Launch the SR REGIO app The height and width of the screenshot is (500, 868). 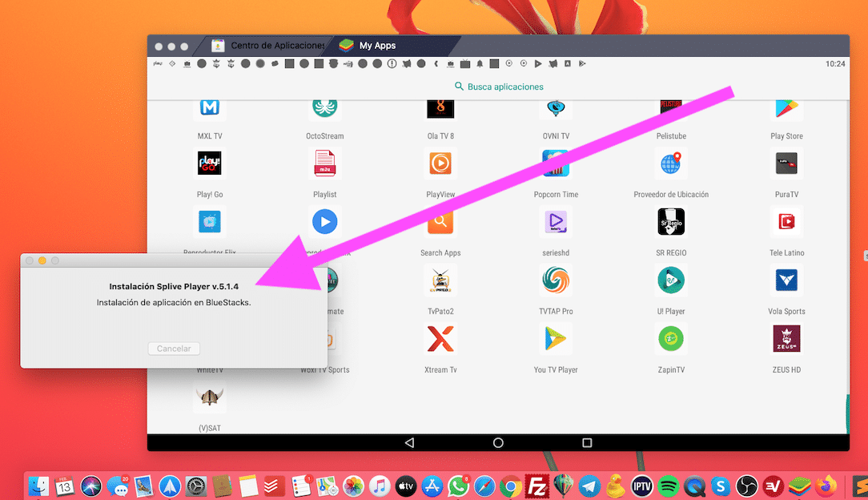[x=670, y=222]
